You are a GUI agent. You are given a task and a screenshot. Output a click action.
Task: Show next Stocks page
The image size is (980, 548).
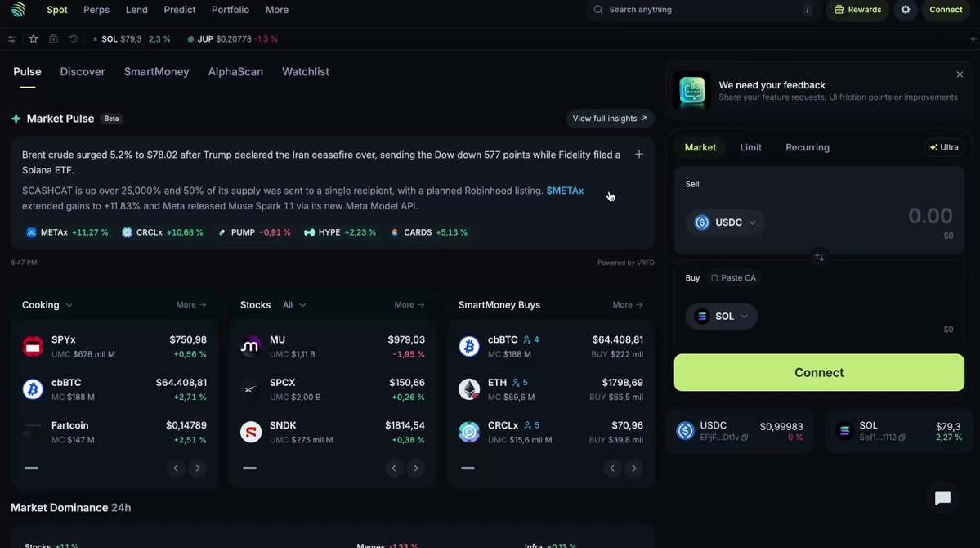[416, 468]
